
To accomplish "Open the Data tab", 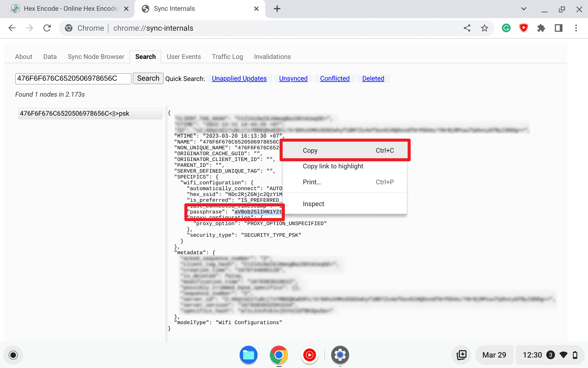I will 50,57.
